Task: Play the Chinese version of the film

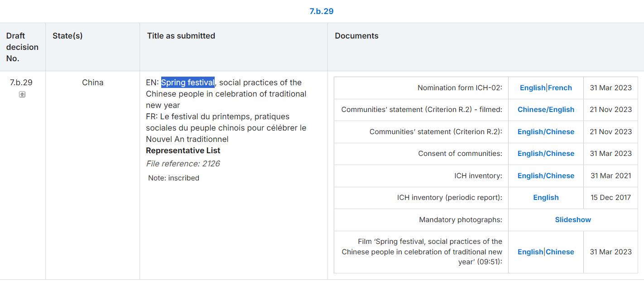Action: tap(560, 252)
